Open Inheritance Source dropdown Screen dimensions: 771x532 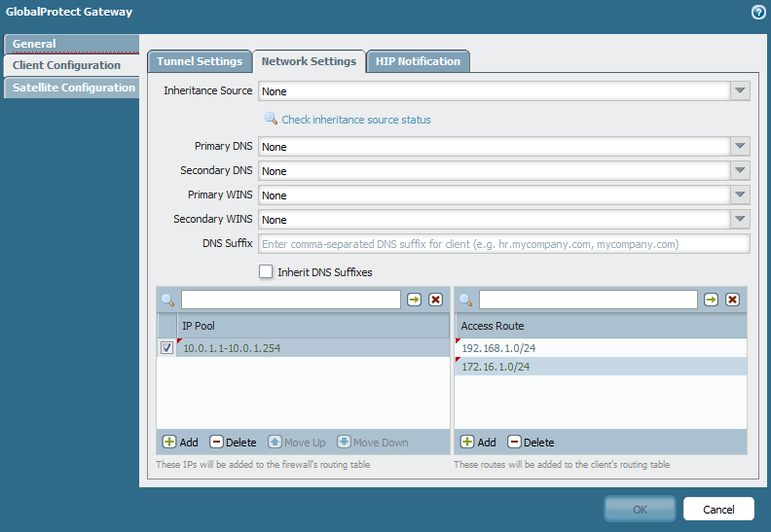pos(740,90)
